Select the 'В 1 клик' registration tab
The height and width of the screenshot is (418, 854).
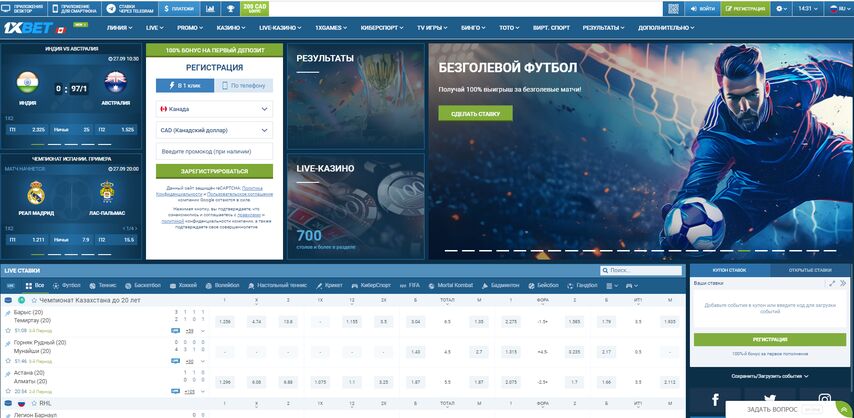[185, 86]
